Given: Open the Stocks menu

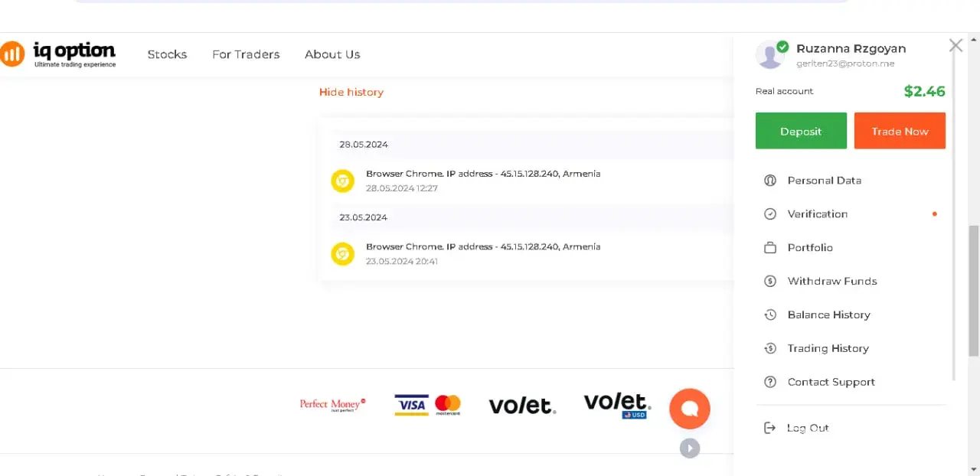Looking at the screenshot, I should 167,54.
